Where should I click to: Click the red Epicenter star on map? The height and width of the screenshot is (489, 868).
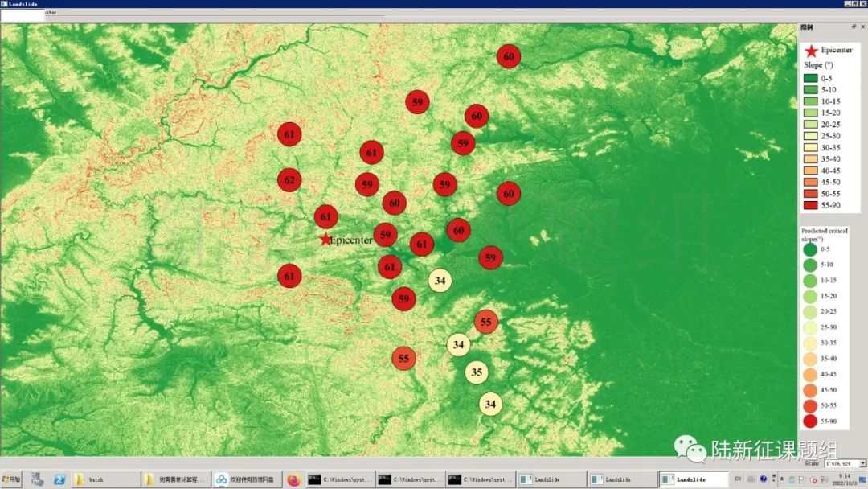[325, 239]
